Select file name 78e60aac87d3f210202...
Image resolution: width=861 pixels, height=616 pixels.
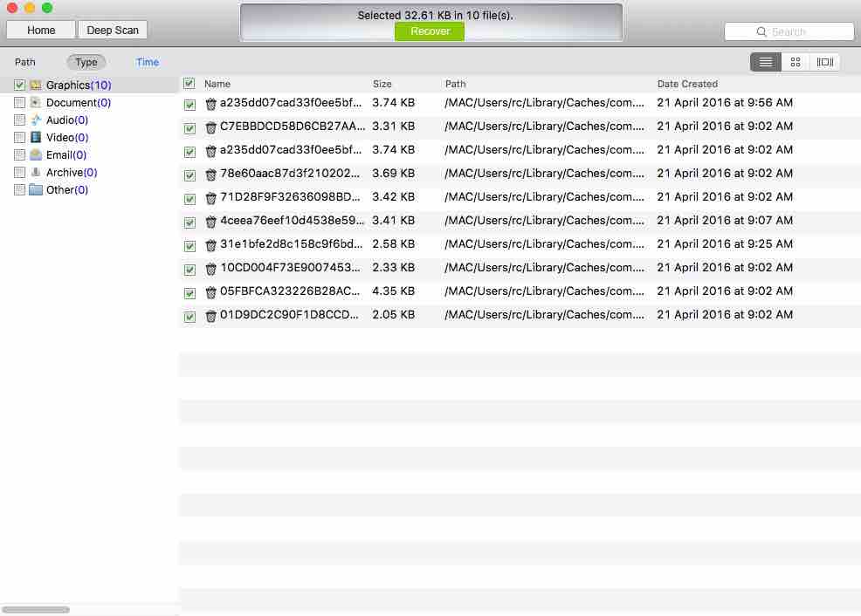click(x=290, y=174)
